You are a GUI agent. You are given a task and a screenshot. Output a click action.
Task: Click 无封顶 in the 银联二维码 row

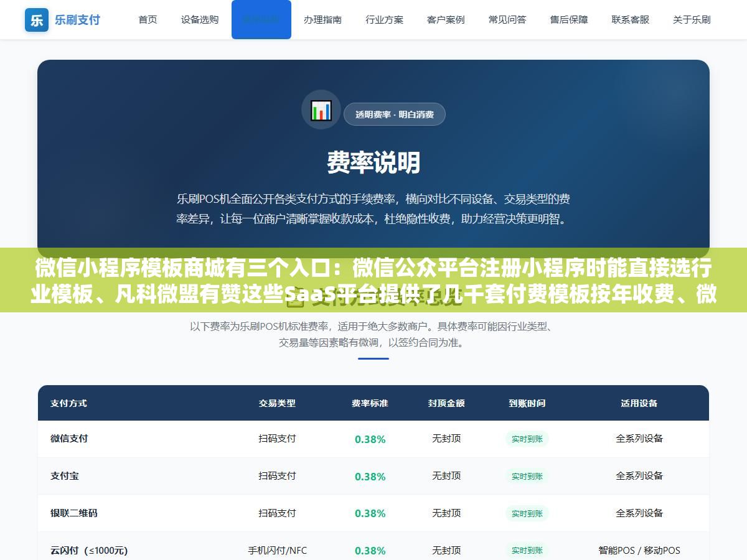pos(446,513)
